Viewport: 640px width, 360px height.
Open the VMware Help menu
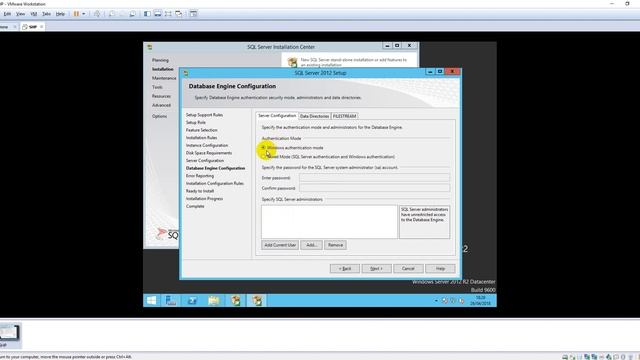click(x=60, y=14)
